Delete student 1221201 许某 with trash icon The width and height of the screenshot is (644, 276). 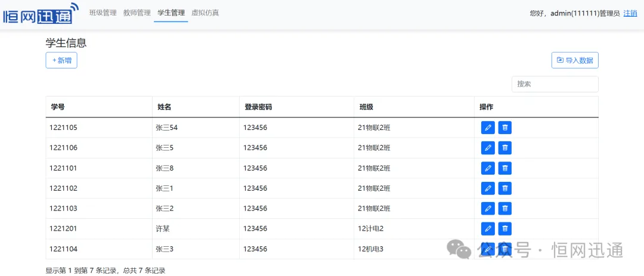(505, 229)
